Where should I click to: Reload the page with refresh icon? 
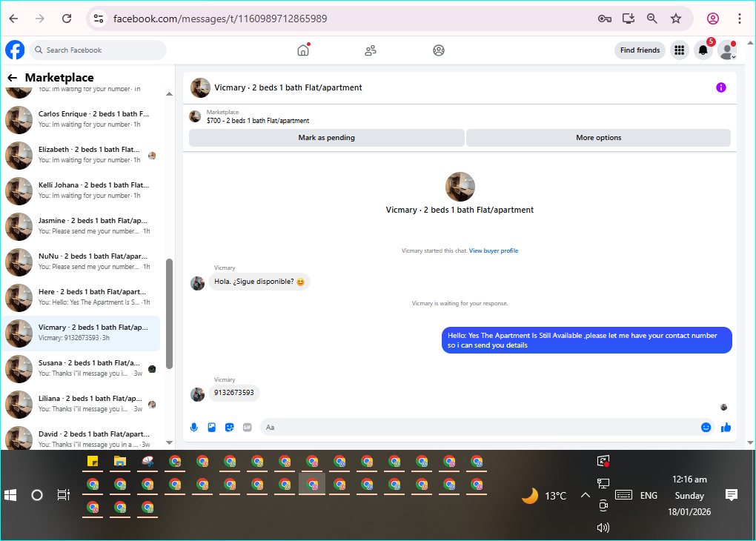[67, 19]
